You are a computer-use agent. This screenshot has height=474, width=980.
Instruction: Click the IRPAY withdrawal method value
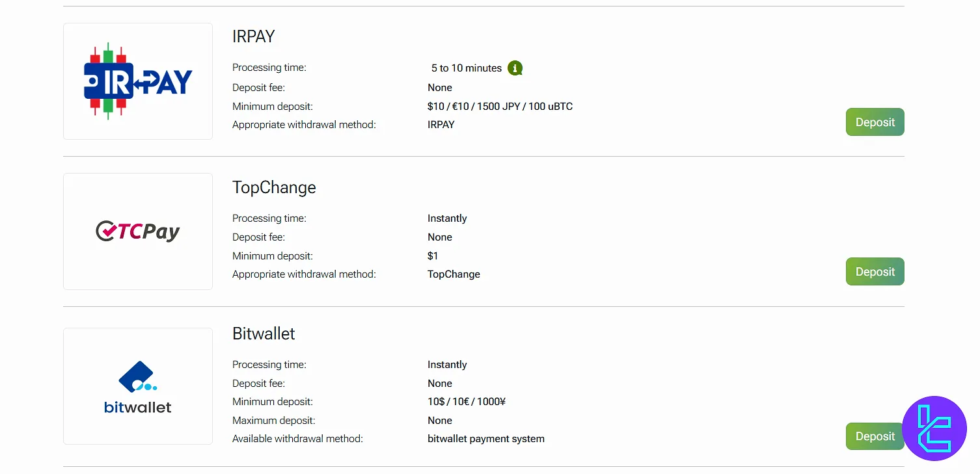click(x=441, y=125)
